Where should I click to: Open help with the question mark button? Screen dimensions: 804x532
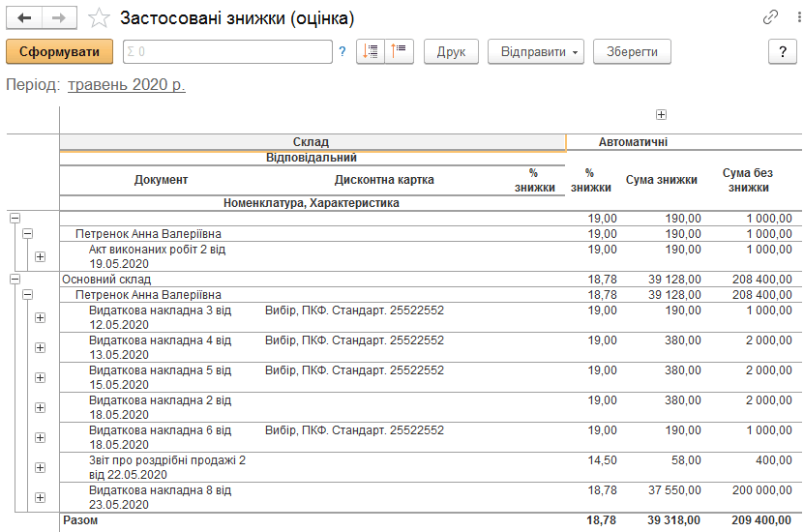click(783, 51)
